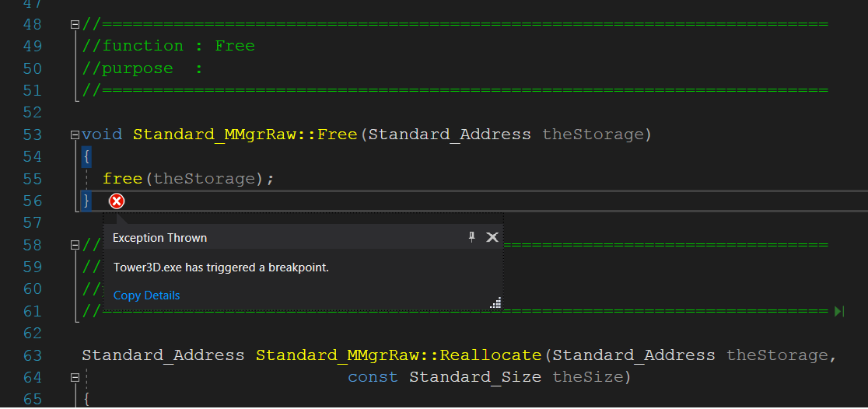This screenshot has width=868, height=409.
Task: Collapse the comment block at line 58
Action: coord(75,245)
